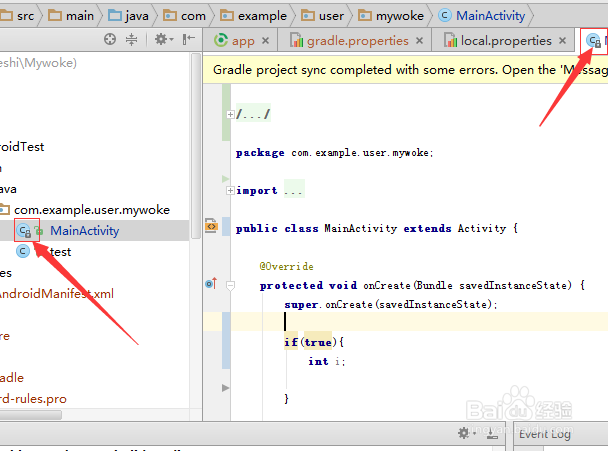Click the app tab run configuration icon
608x451 pixels.
(221, 40)
